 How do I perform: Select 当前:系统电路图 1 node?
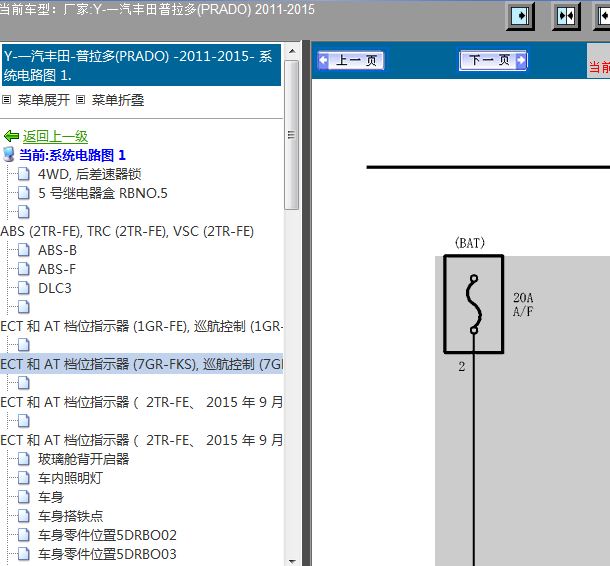coord(72,155)
